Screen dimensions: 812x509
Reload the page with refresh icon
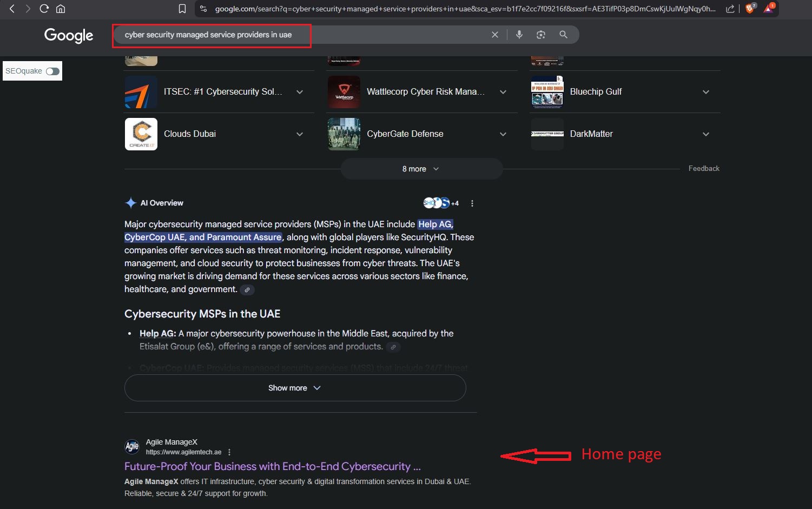44,9
